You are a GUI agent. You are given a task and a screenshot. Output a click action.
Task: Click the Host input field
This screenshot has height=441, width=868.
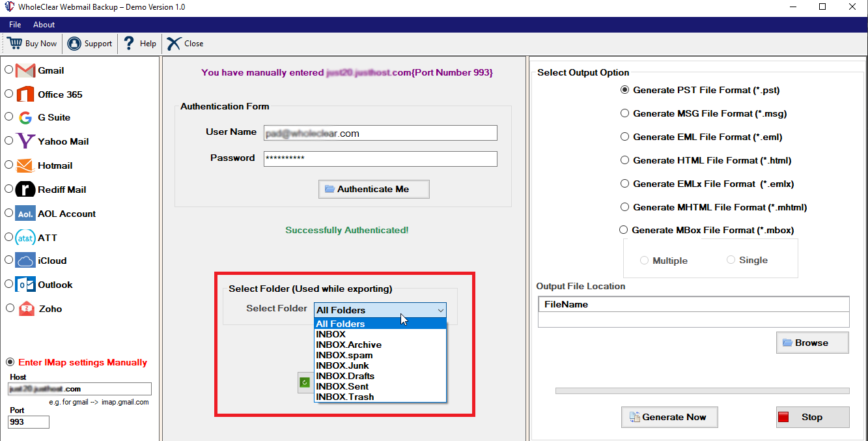(79, 389)
